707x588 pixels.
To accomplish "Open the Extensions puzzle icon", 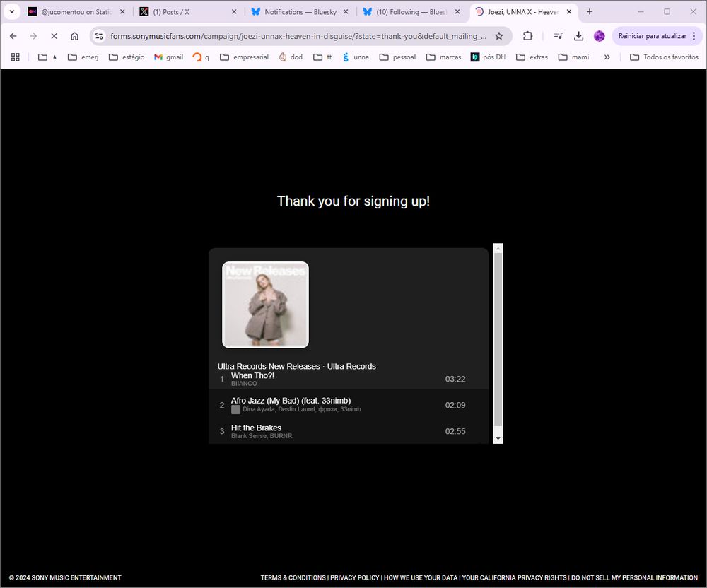I will [x=527, y=36].
